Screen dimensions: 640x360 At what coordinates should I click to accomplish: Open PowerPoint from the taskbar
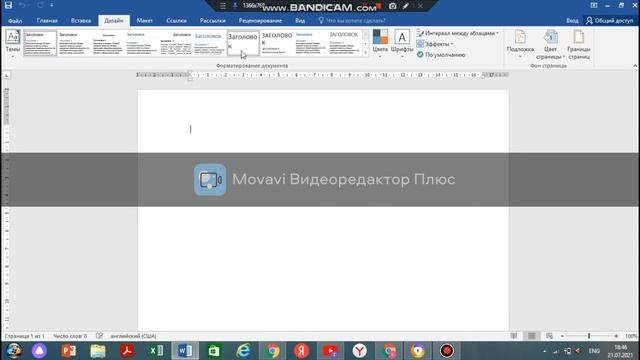pyautogui.click(x=69, y=351)
